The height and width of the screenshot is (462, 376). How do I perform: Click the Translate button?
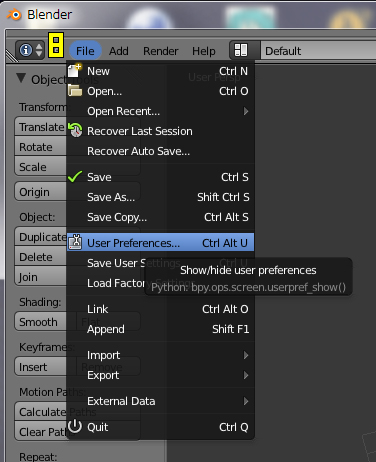click(41, 127)
